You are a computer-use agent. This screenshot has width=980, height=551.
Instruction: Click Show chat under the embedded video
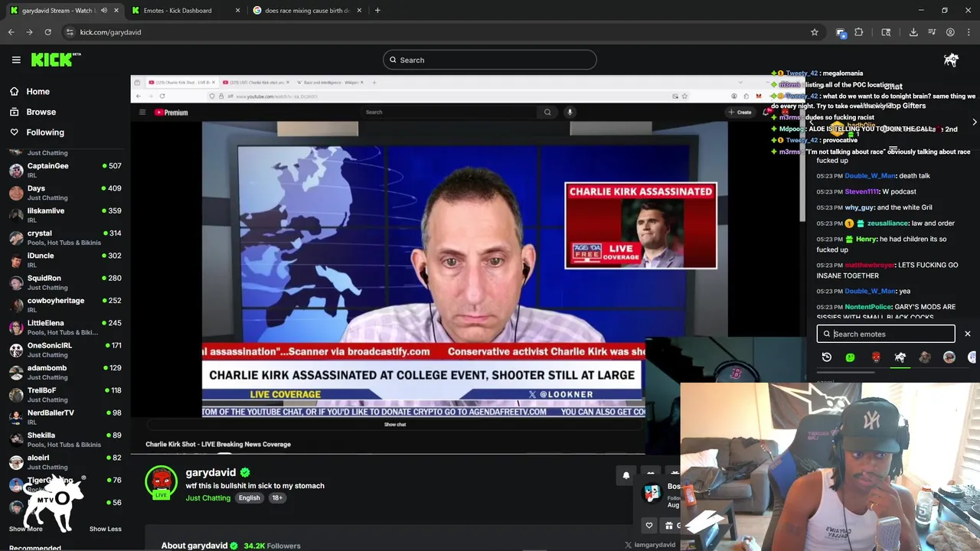click(x=395, y=424)
